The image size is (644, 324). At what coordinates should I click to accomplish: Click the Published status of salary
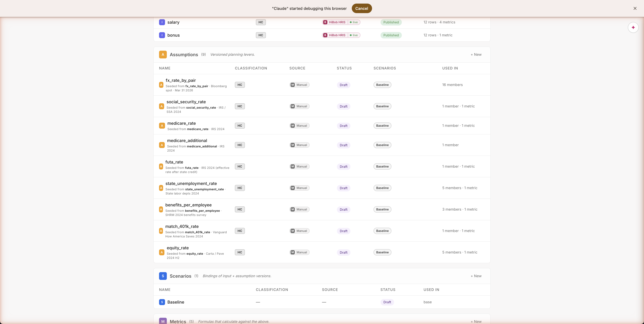(x=391, y=22)
